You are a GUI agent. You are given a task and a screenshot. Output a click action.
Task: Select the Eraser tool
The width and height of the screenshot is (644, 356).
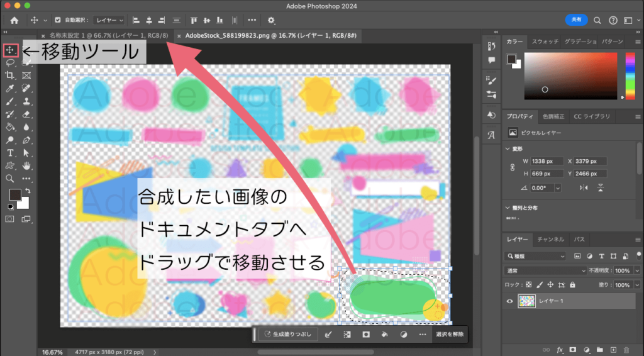(26, 114)
